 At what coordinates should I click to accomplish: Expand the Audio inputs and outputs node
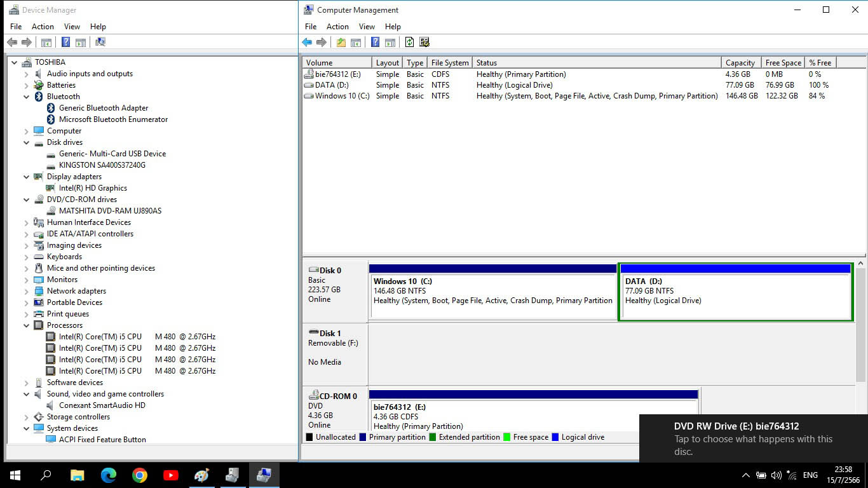[x=27, y=74]
